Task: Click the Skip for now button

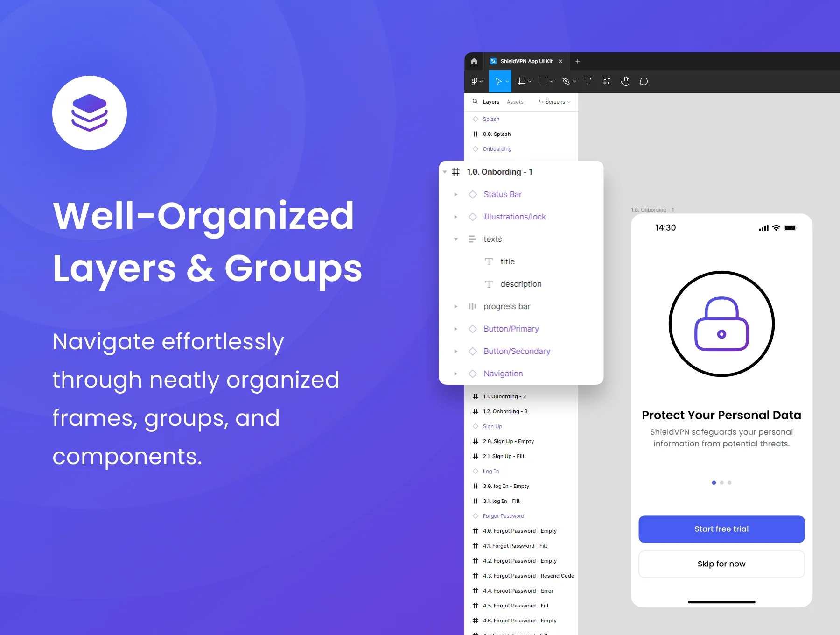Action: click(x=721, y=564)
